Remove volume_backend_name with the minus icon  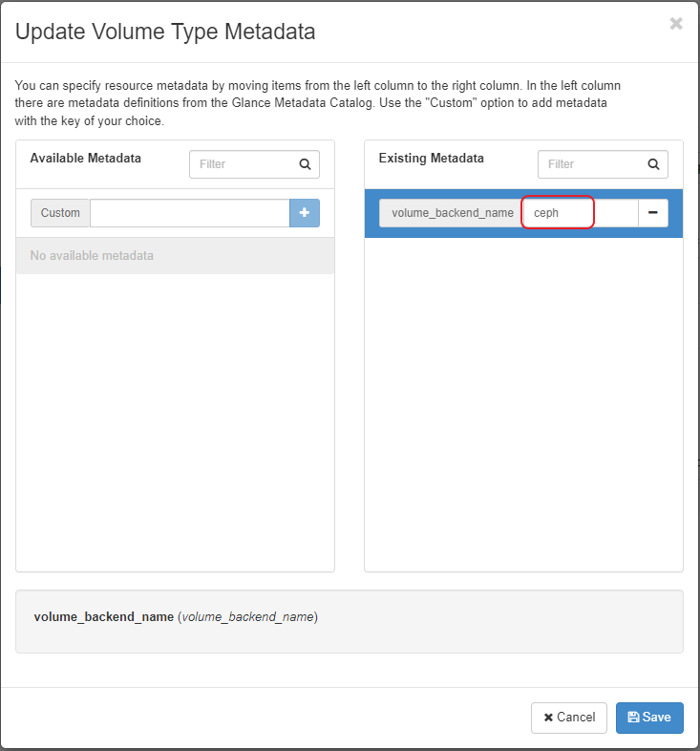click(x=652, y=213)
